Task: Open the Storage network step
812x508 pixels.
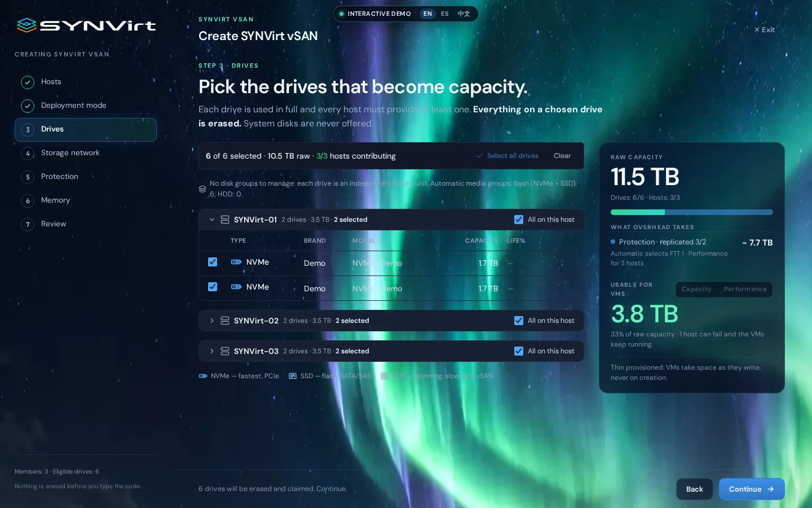Action: pyautogui.click(x=86, y=154)
